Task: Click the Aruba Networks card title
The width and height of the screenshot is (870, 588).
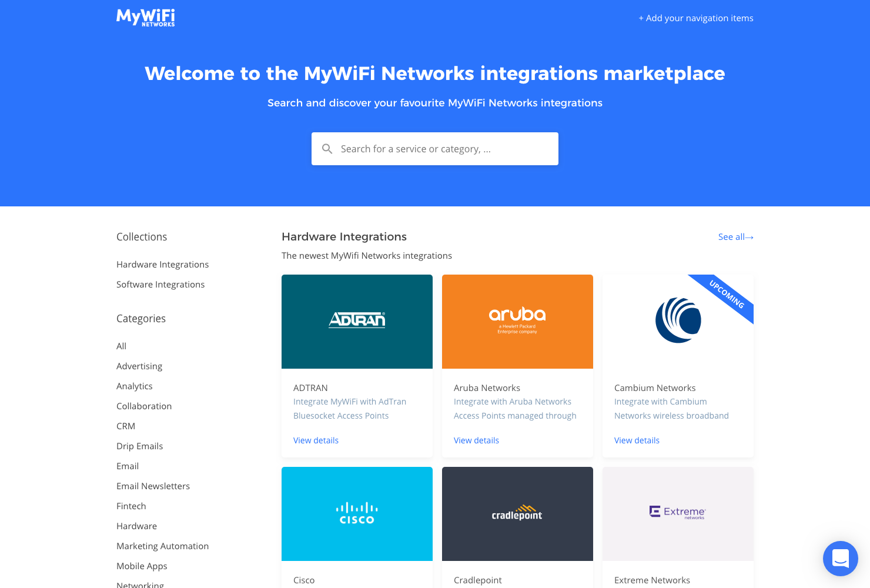Action: [487, 388]
